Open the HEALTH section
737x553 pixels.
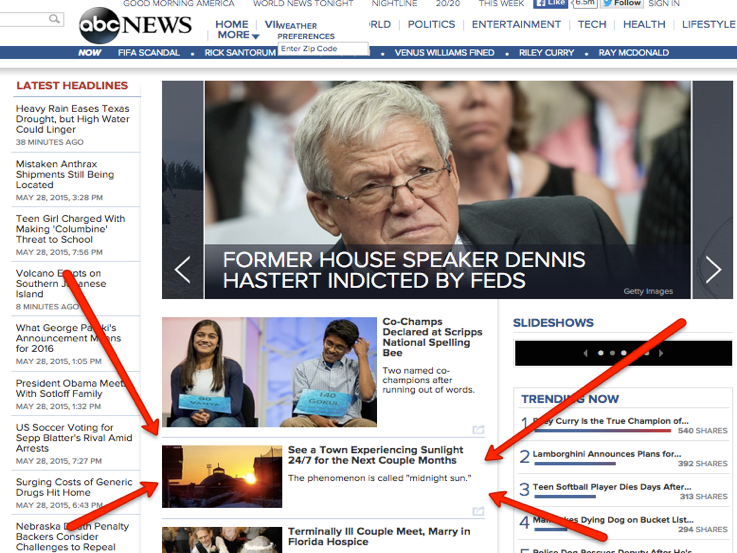(644, 24)
